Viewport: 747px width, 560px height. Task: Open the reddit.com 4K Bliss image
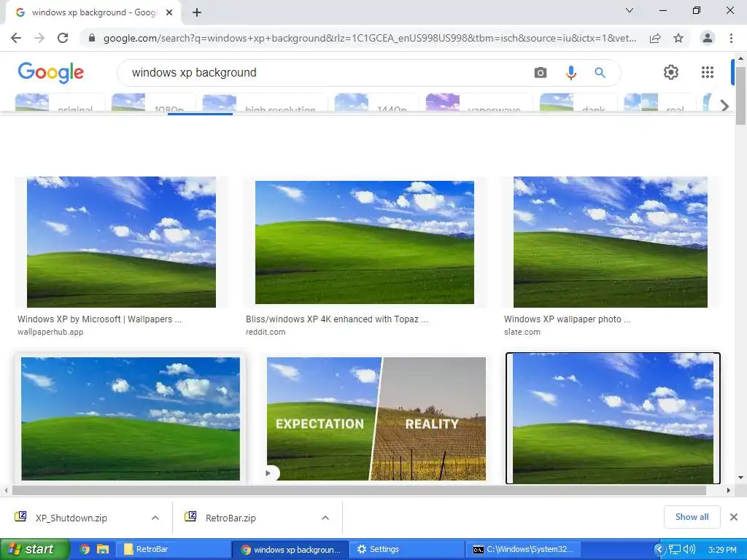click(x=365, y=242)
